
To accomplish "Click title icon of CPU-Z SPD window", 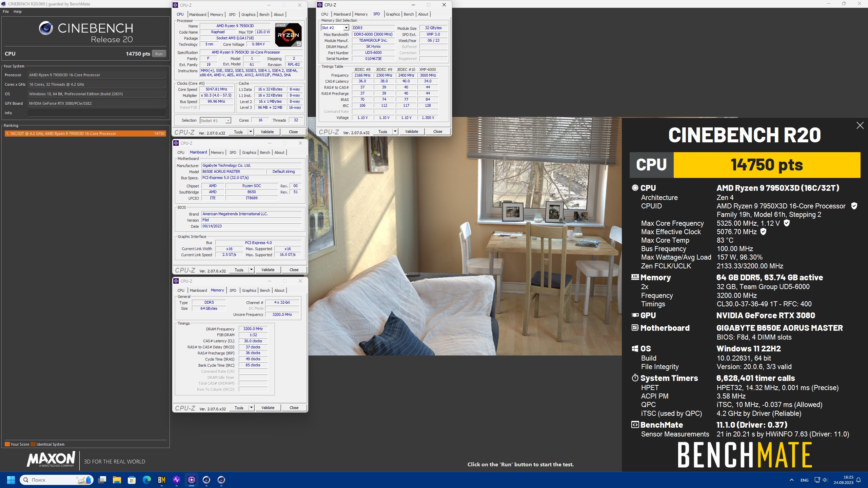I will 320,5.
